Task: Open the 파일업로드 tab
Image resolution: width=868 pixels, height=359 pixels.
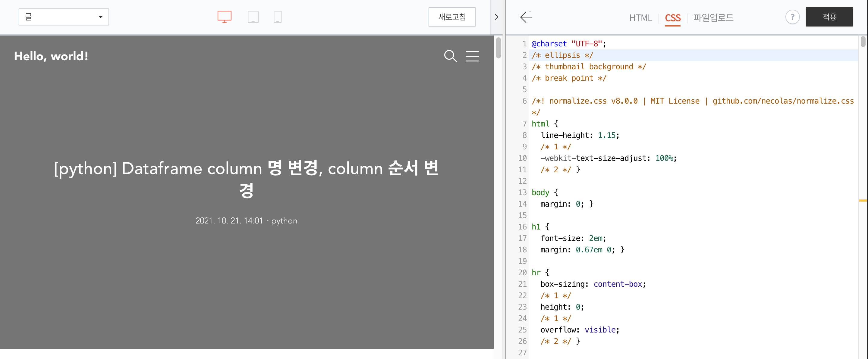Action: pos(713,18)
